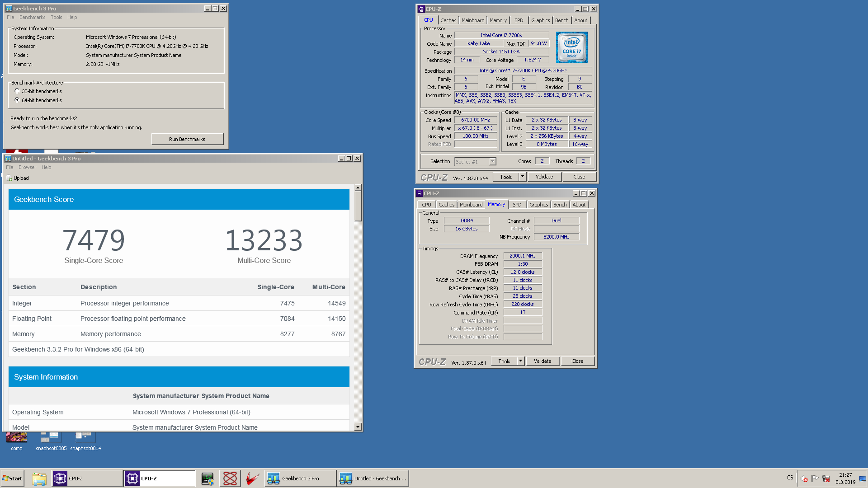Switch to Bench tab in top CPU-Z
Viewport: 868px width, 488px height.
coord(562,20)
